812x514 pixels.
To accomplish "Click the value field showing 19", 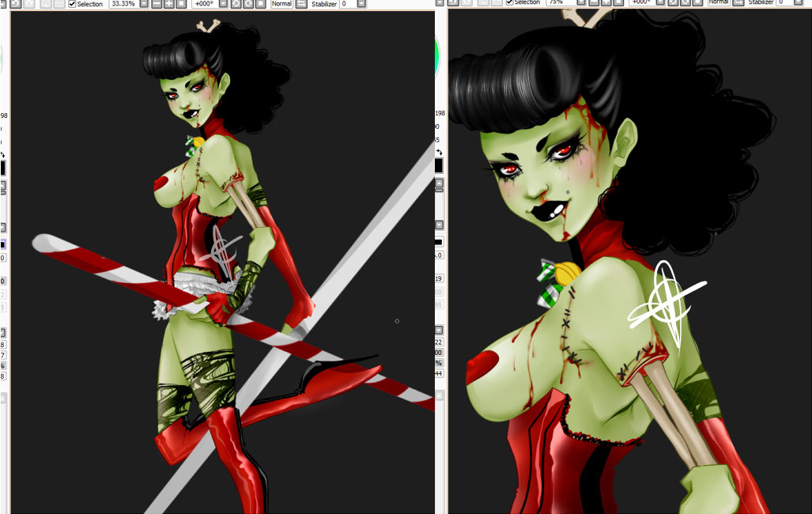I will pyautogui.click(x=439, y=278).
